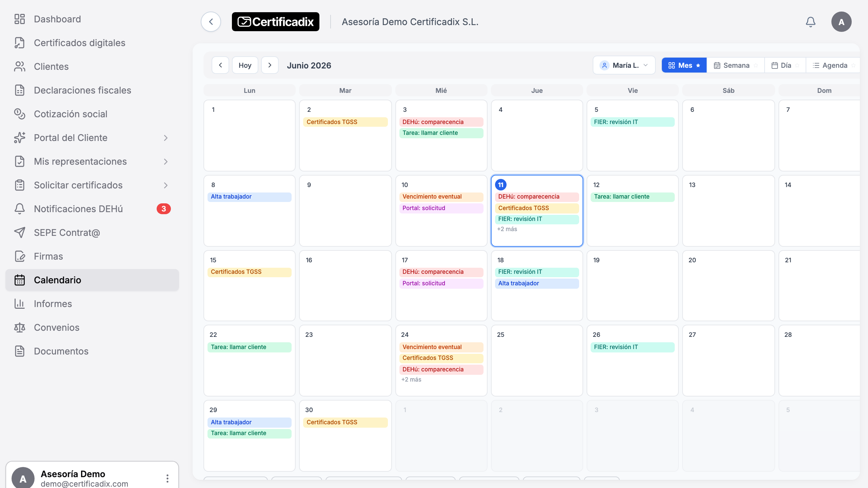Open the Dashboard sidebar icon

pyautogui.click(x=20, y=19)
